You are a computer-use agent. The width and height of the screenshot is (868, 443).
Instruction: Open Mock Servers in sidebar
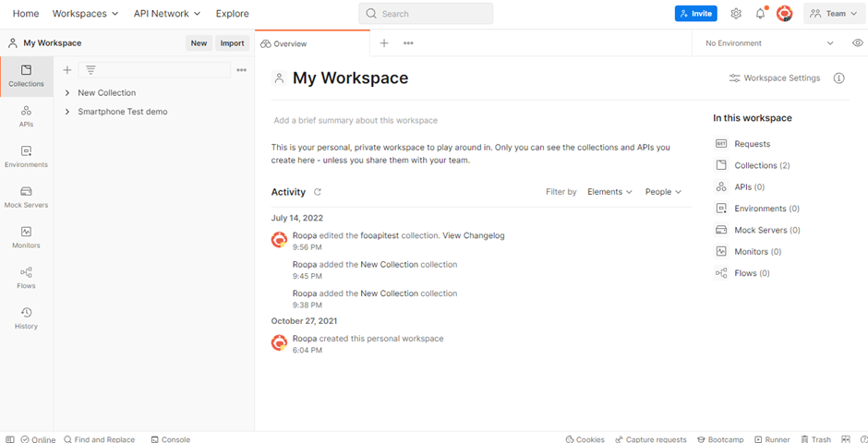(26, 197)
